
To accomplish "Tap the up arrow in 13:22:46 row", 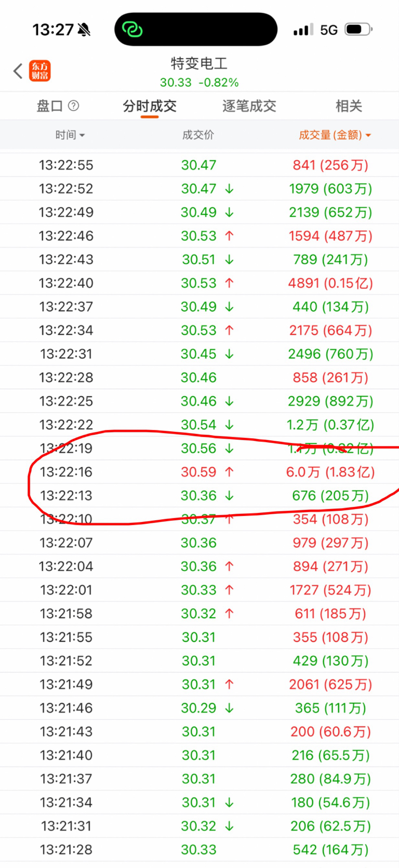I will tap(229, 236).
